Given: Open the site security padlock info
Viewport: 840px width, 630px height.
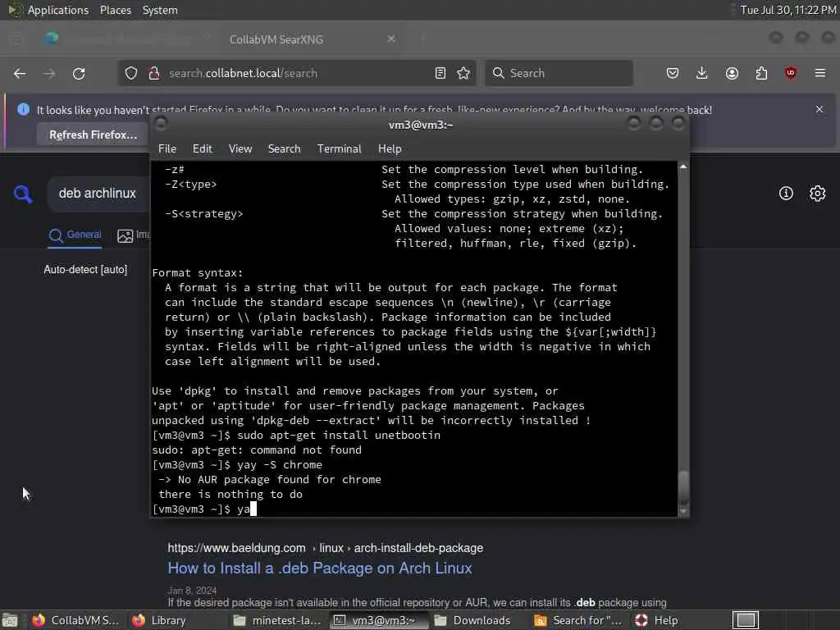Looking at the screenshot, I should 154,73.
